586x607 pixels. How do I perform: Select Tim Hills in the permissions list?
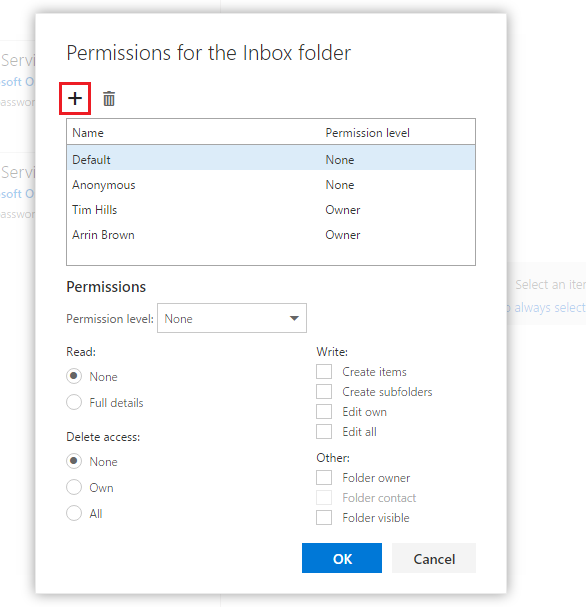271,210
